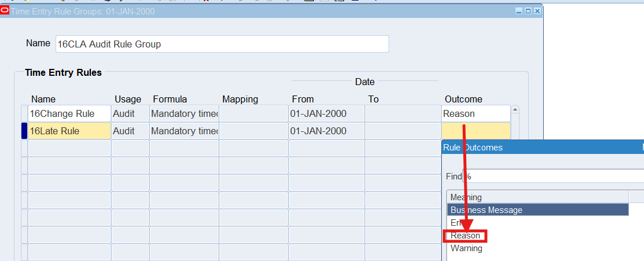Viewport: 644px width, 261px height.
Task: Click the Formula cell of the 16Late Rule row
Action: [x=184, y=131]
